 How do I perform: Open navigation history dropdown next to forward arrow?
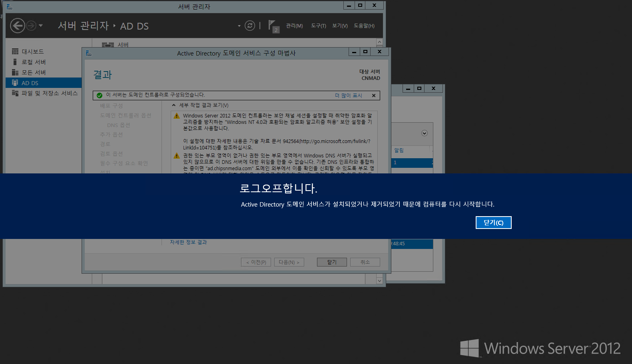point(41,26)
